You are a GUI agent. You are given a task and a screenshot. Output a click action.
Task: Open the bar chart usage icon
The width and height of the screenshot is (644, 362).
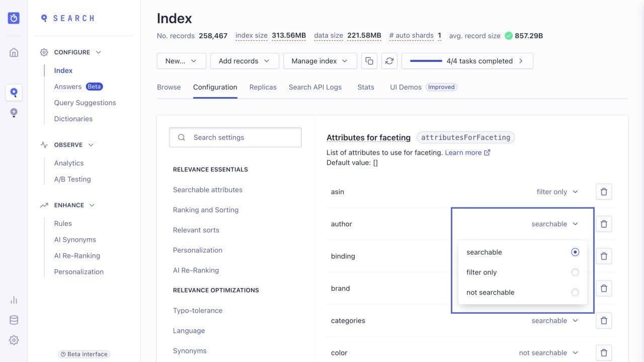(14, 300)
